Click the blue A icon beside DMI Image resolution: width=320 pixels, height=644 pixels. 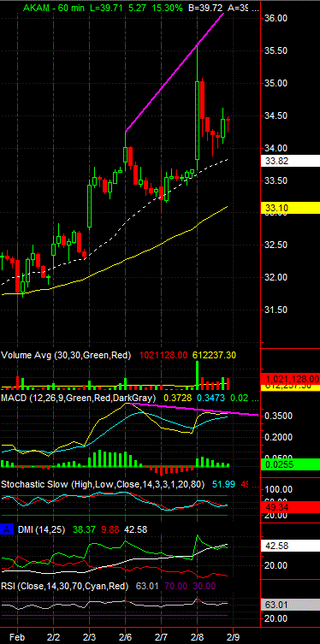click(x=7, y=529)
